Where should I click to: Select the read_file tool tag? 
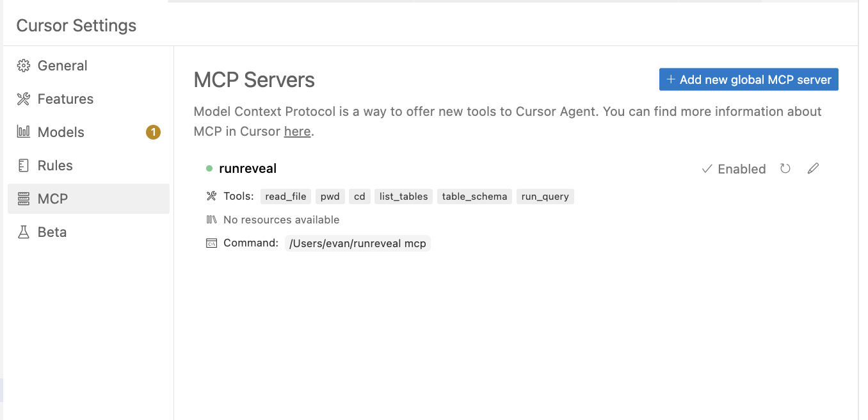coord(285,196)
